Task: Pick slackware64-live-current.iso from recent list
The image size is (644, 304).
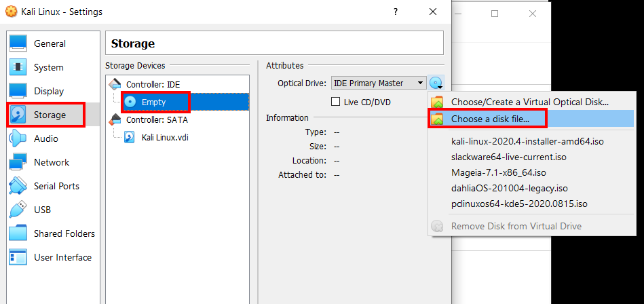Action: point(508,157)
